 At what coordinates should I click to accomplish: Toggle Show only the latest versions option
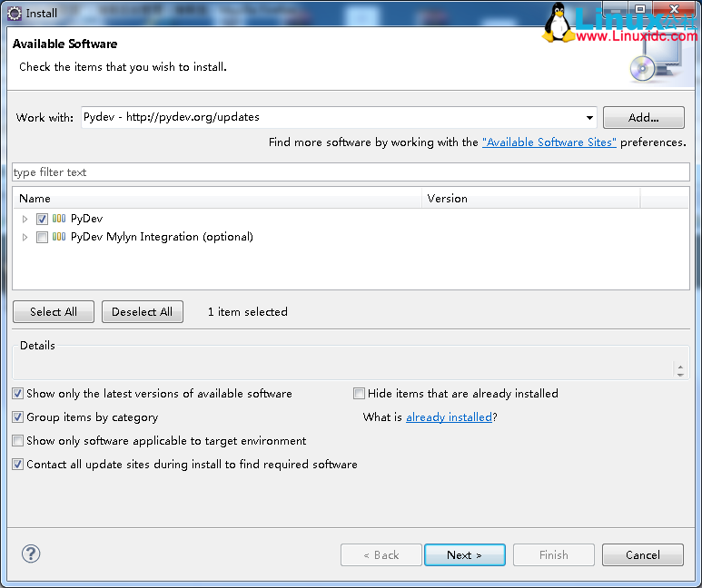tap(18, 394)
